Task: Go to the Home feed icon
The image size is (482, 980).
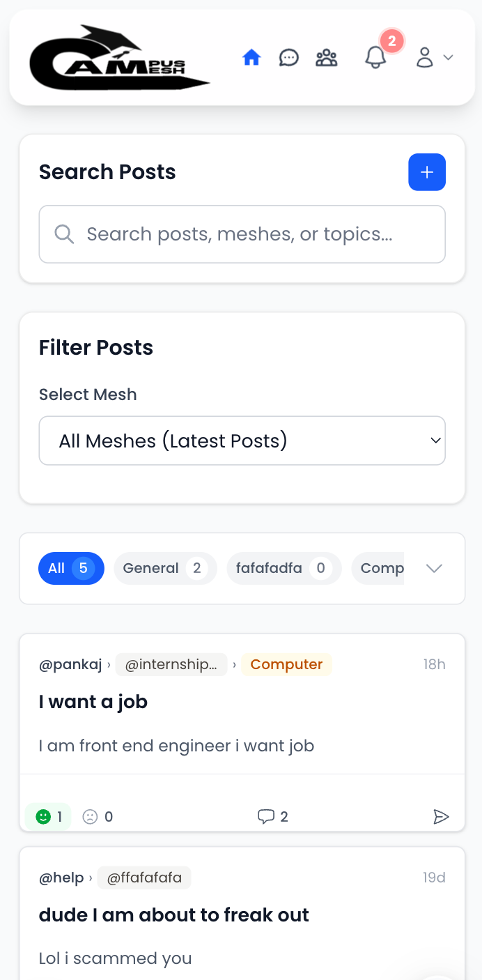Action: pos(251,58)
